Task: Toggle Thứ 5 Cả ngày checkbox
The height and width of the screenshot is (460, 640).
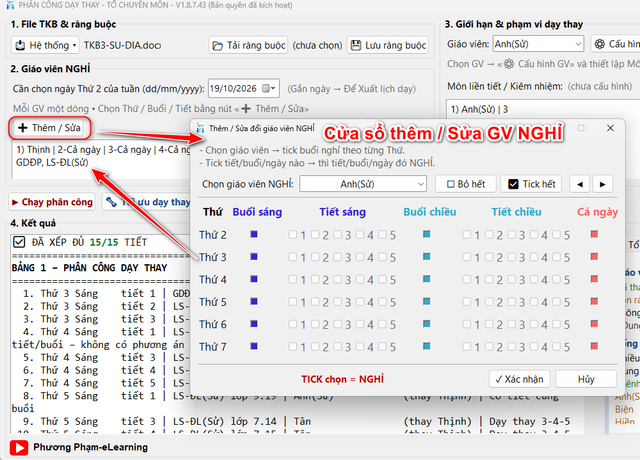Action: tap(594, 302)
